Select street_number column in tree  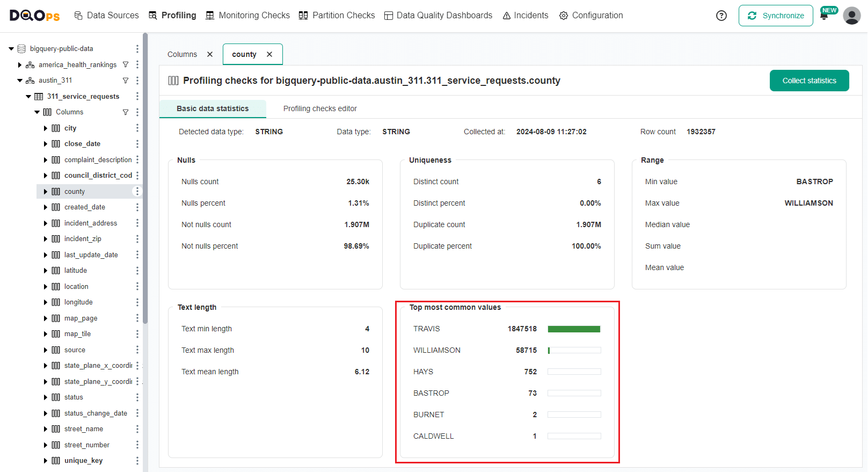click(x=86, y=445)
